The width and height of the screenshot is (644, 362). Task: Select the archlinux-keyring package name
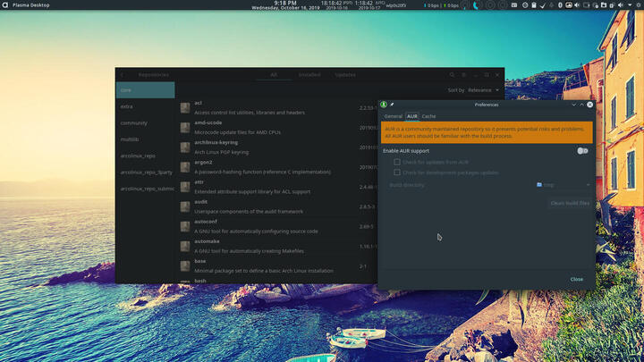[x=216, y=142]
